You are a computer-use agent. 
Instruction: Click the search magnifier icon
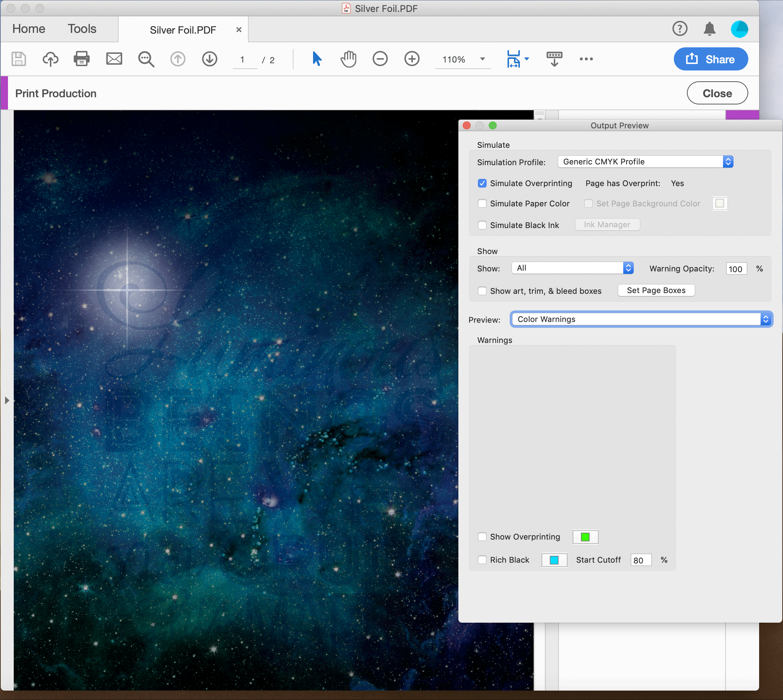click(146, 59)
